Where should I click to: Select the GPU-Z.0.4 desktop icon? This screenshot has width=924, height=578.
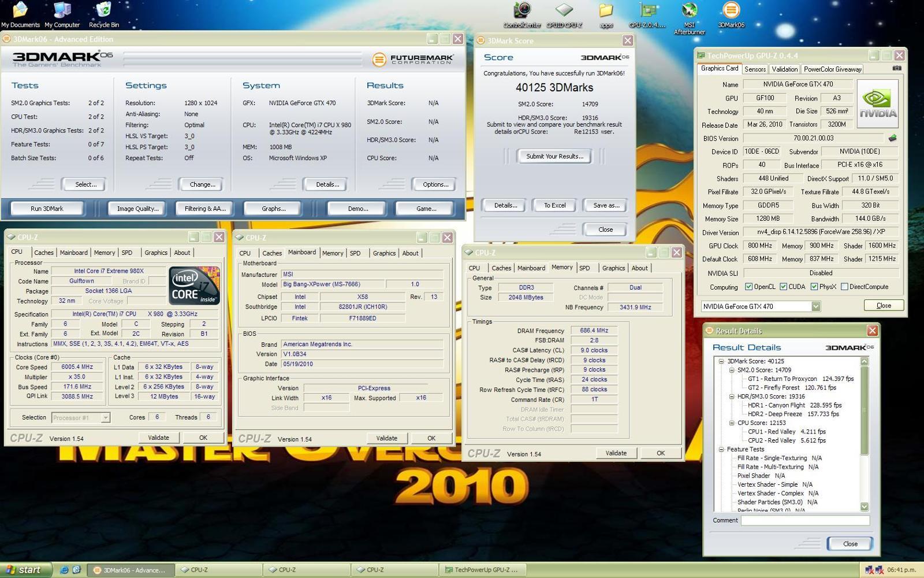[647, 14]
